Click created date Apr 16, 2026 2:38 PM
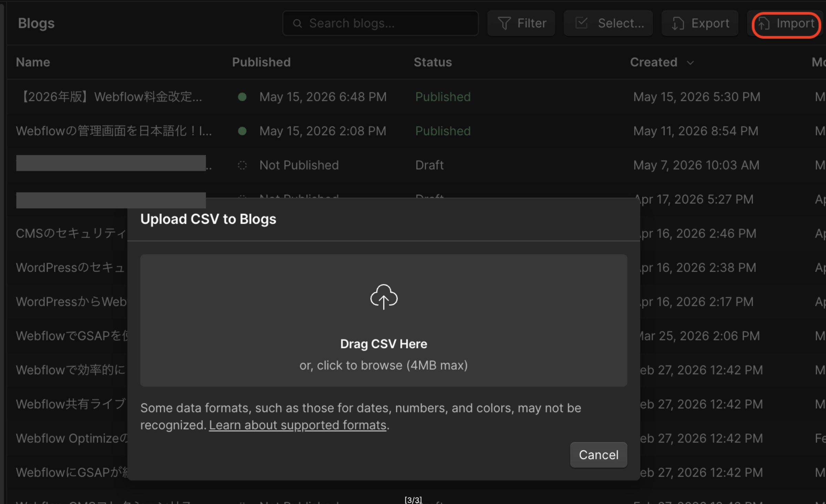 point(698,267)
